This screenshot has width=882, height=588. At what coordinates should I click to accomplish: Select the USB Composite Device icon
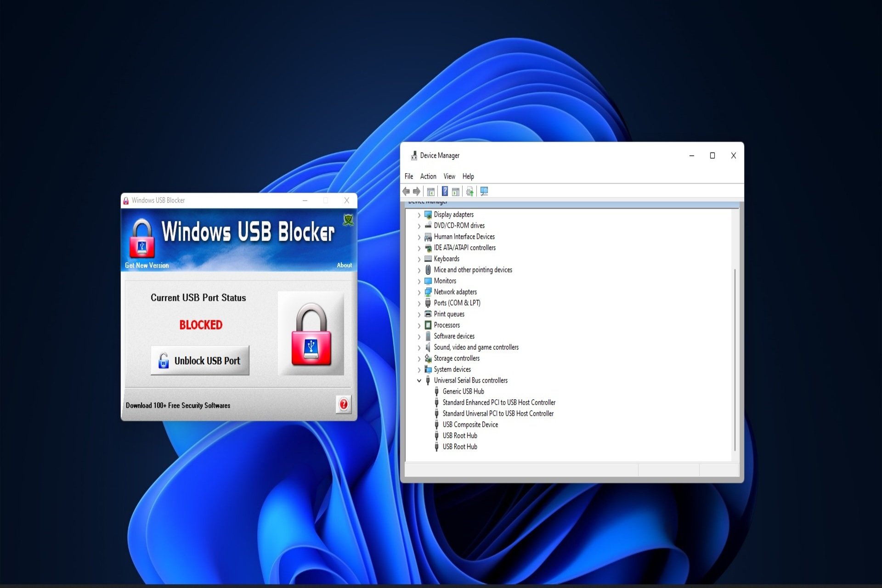[x=436, y=424]
